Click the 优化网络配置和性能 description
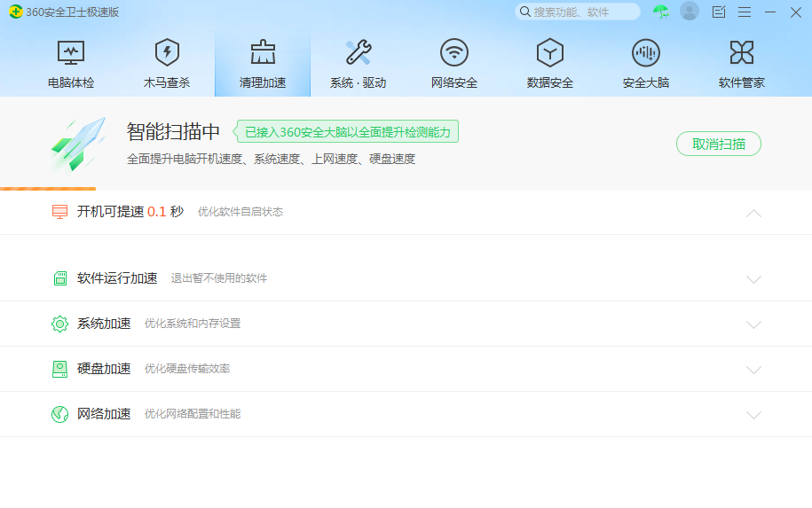812x508 pixels. [x=193, y=414]
